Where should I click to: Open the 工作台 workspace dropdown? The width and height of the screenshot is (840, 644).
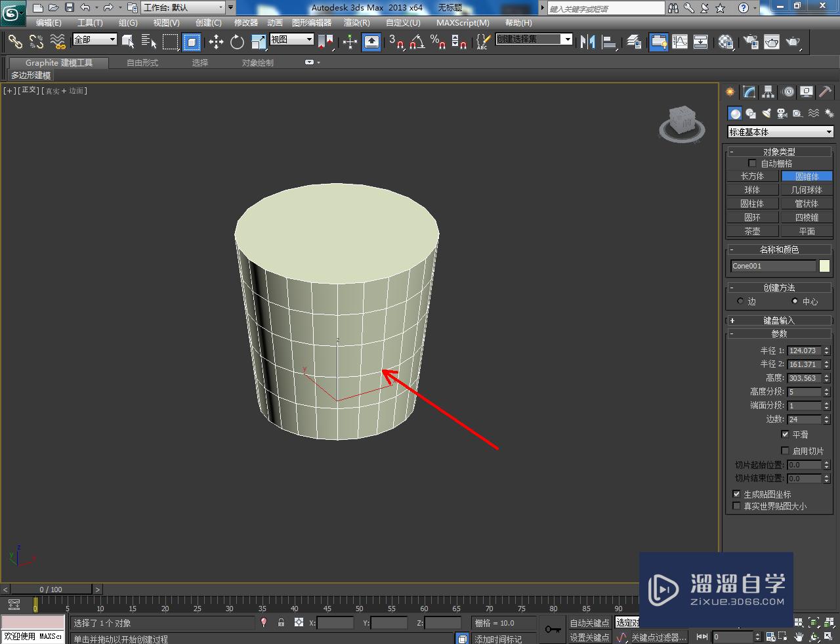click(x=183, y=7)
